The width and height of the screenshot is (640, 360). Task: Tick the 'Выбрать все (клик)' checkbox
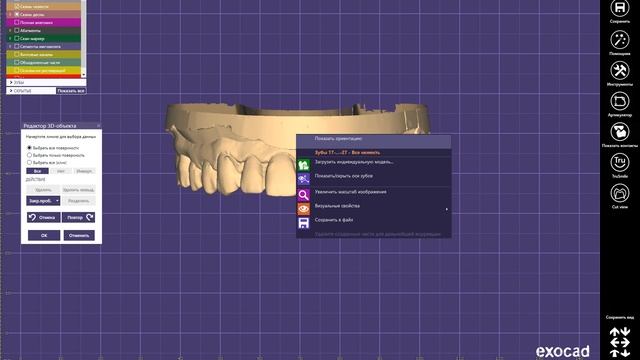point(29,162)
